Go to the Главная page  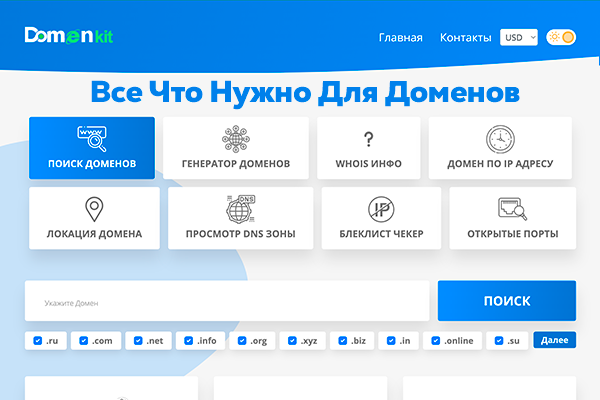401,38
